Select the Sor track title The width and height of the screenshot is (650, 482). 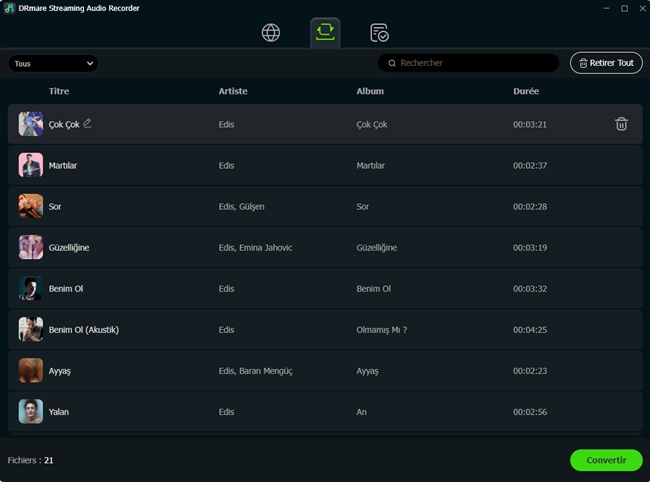(x=55, y=206)
